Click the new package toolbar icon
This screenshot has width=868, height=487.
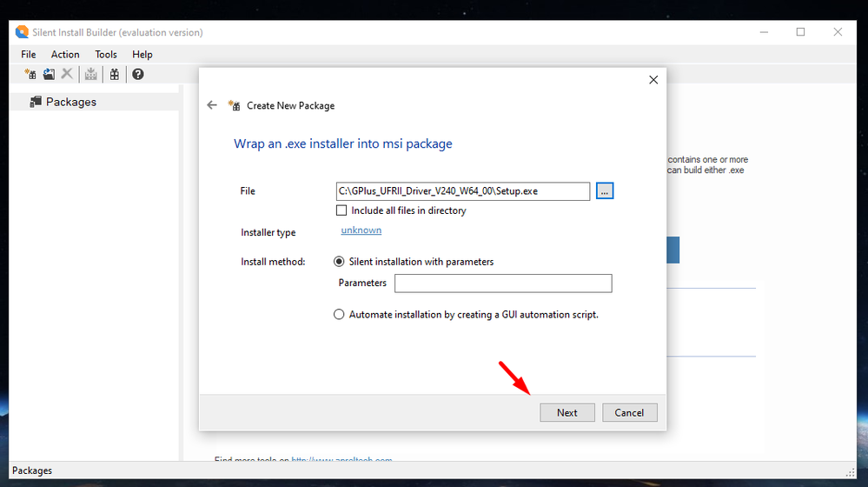pos(30,74)
